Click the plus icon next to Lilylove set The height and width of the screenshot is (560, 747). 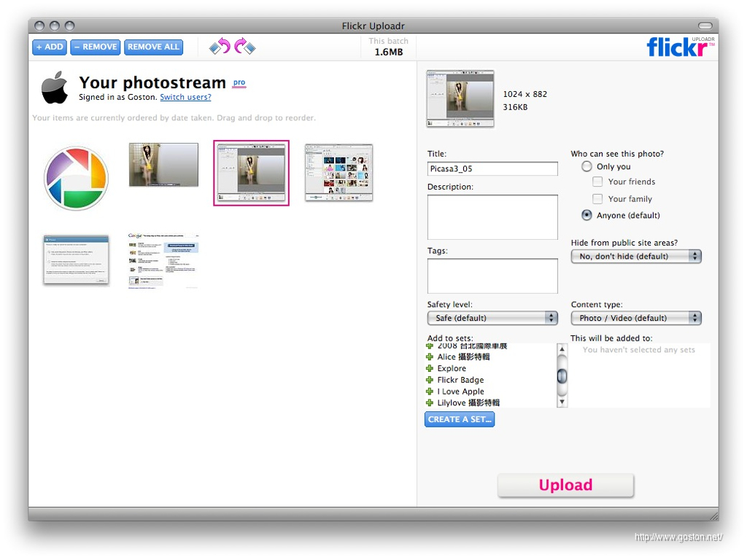point(429,402)
